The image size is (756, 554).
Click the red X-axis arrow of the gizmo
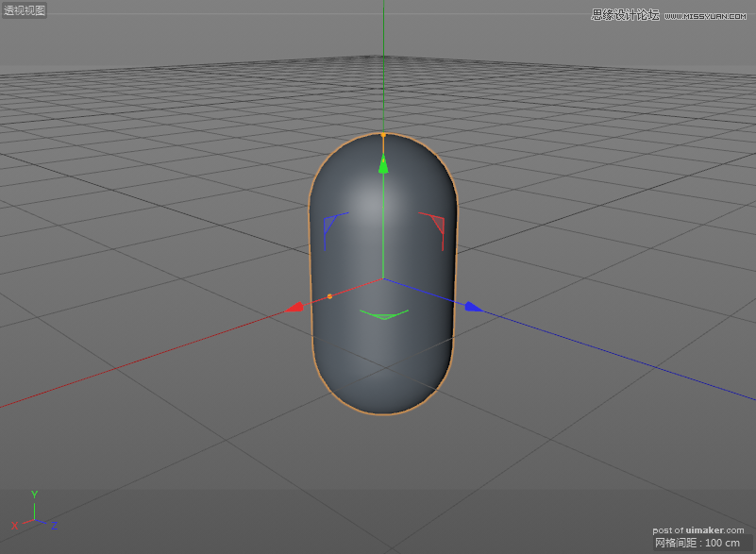point(294,307)
